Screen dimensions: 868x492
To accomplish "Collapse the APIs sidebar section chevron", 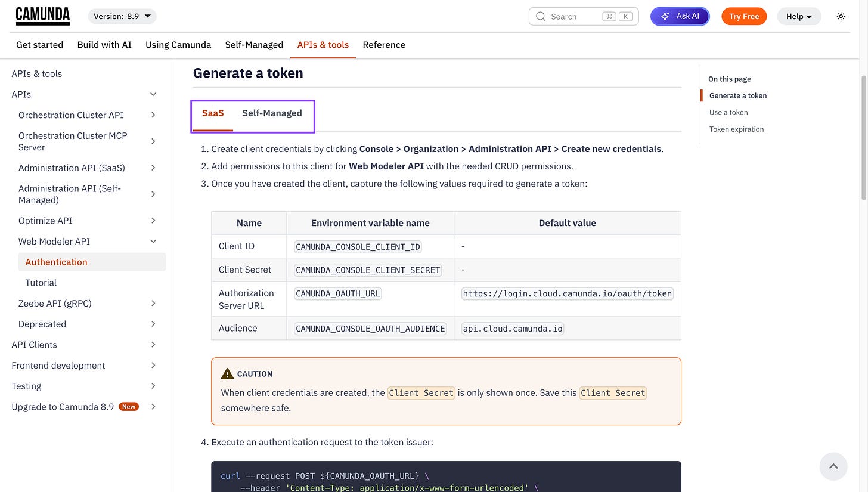I will [153, 94].
